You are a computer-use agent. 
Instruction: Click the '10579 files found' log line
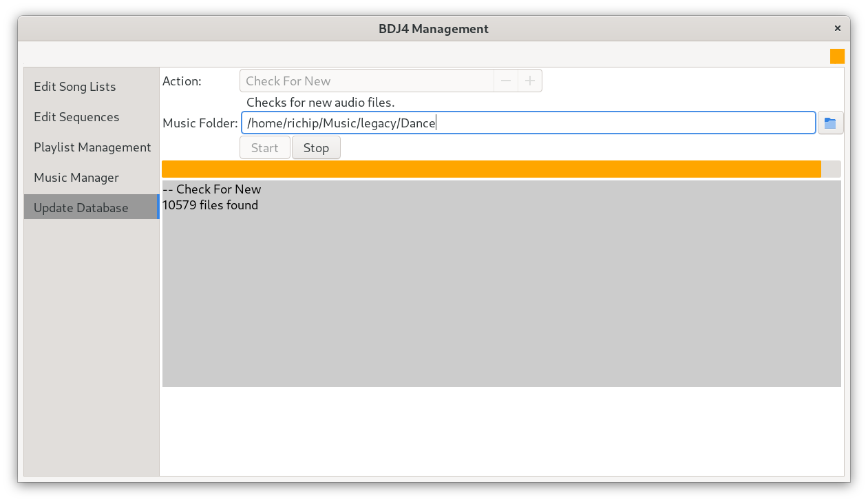point(211,205)
